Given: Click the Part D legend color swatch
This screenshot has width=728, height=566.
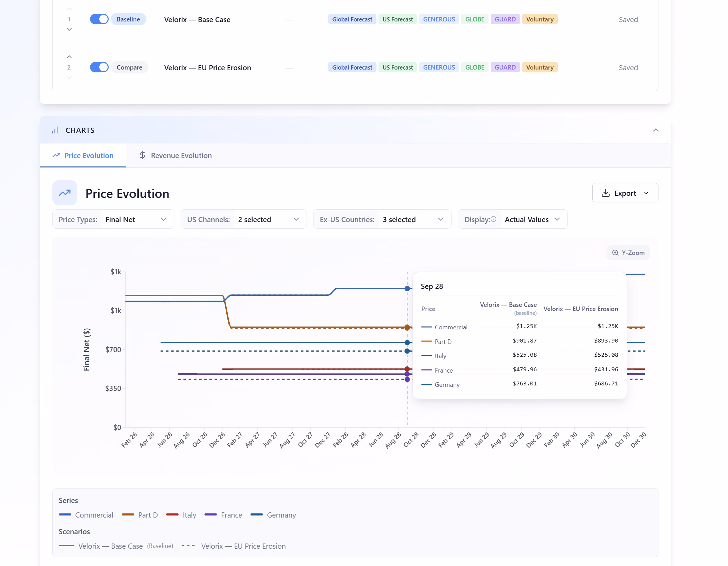Looking at the screenshot, I should (x=128, y=515).
